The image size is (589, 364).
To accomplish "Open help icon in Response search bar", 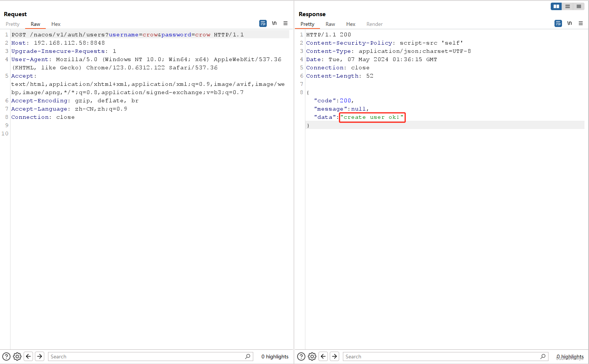I will [301, 357].
